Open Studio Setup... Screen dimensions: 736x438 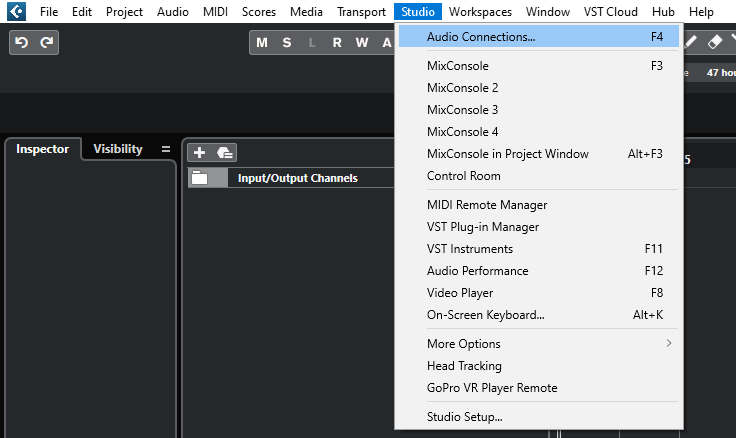click(x=539, y=417)
